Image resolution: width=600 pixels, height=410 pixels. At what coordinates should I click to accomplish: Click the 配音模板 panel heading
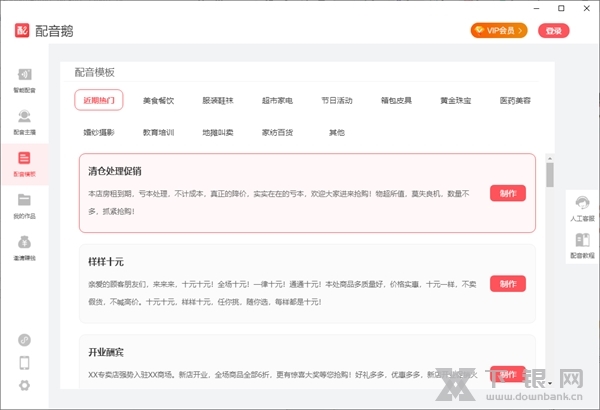coord(95,72)
